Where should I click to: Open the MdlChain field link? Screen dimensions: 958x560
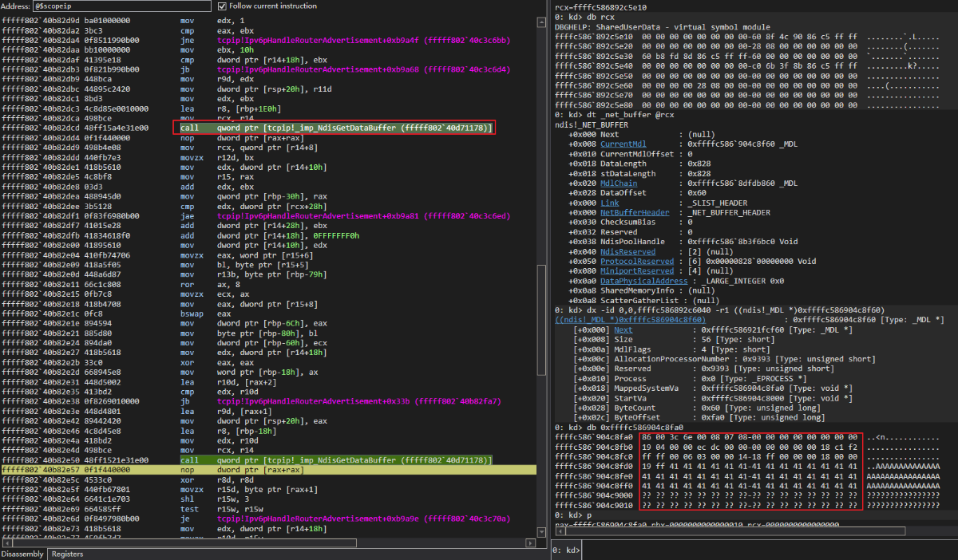[619, 183]
